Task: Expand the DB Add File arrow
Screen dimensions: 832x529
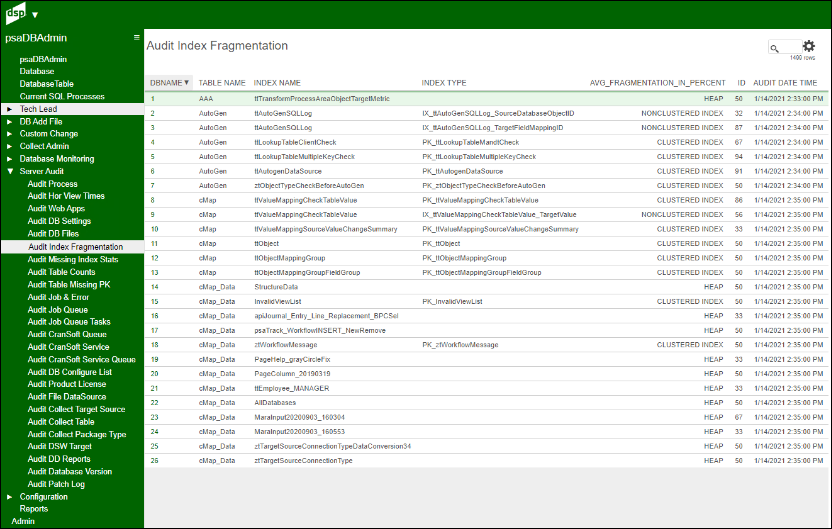Action: click(x=10, y=122)
